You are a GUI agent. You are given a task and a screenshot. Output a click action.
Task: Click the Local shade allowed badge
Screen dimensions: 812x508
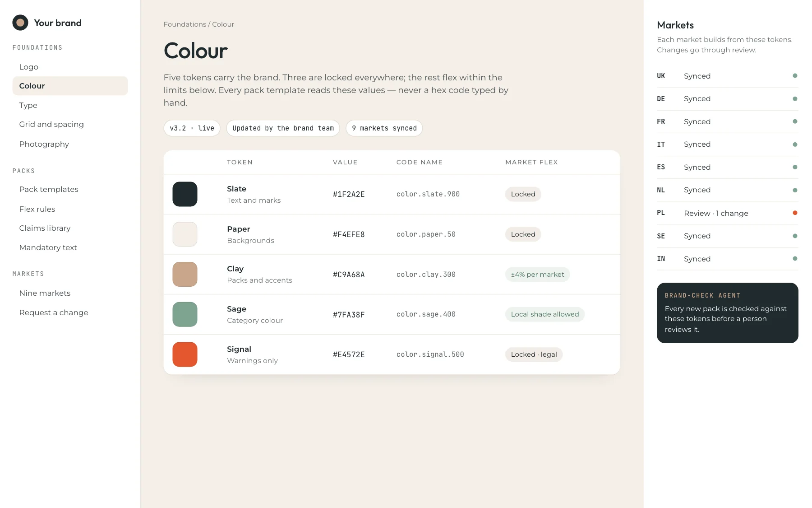point(544,314)
